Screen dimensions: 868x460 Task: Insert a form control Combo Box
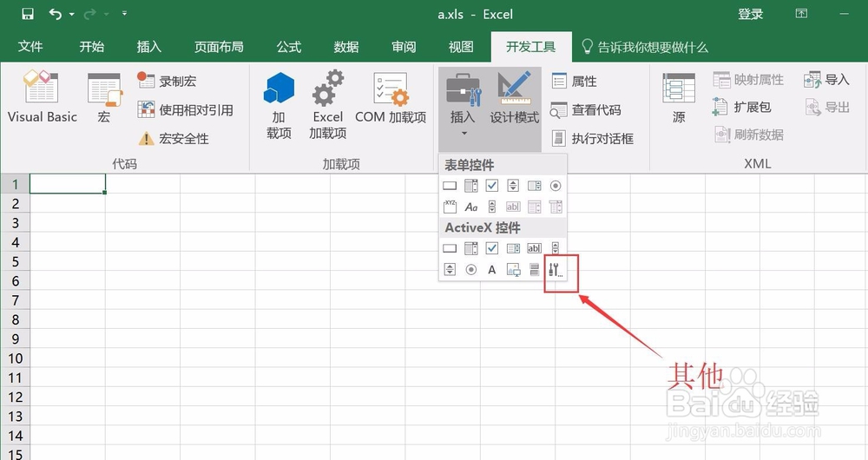pyautogui.click(x=470, y=186)
